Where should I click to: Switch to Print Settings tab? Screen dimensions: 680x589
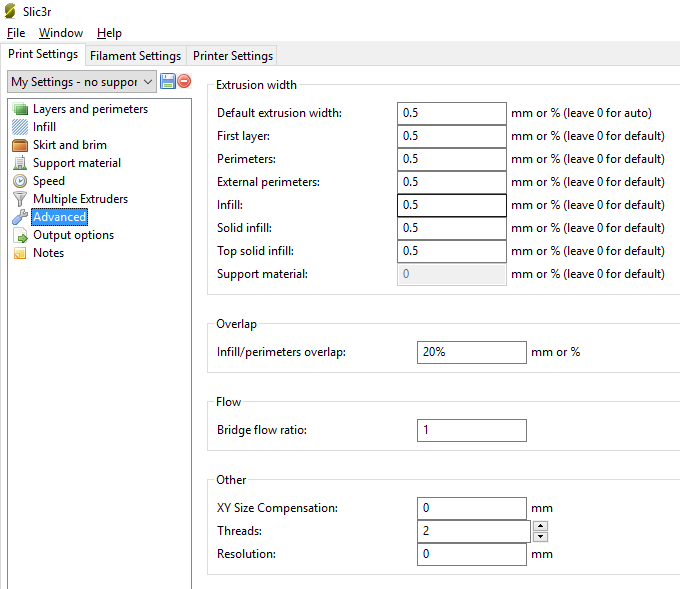tap(43, 54)
